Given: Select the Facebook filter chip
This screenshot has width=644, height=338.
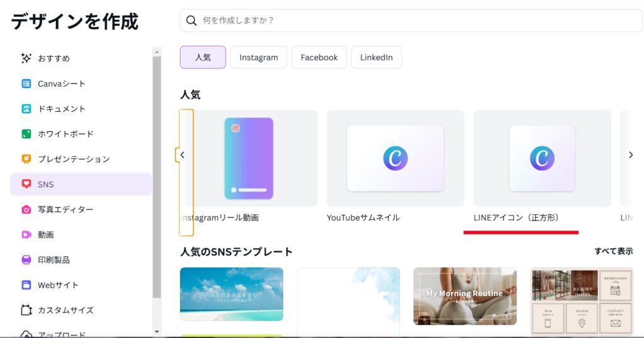Looking at the screenshot, I should (x=319, y=57).
